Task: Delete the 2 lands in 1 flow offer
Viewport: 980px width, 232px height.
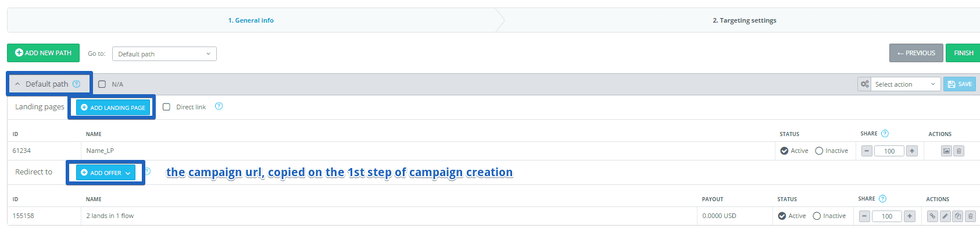Action: (971, 216)
